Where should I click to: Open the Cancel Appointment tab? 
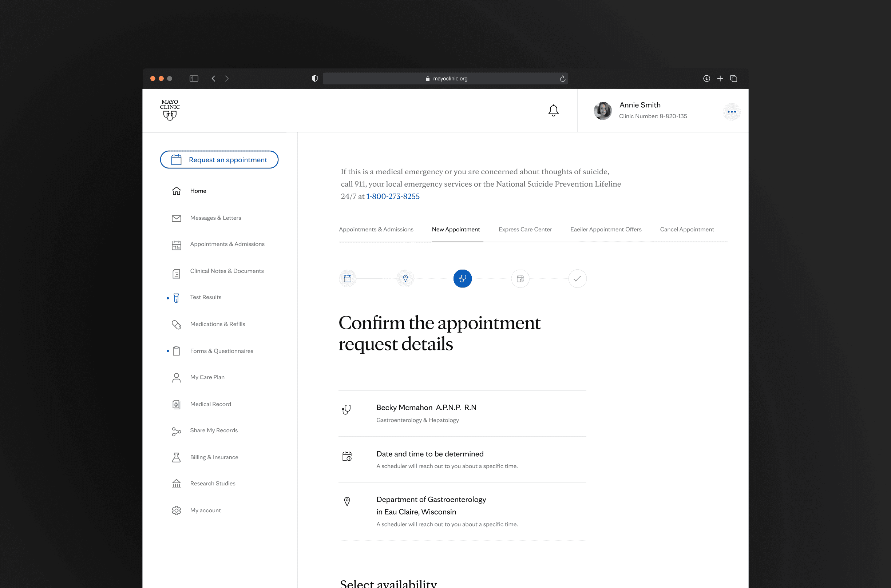tap(686, 230)
